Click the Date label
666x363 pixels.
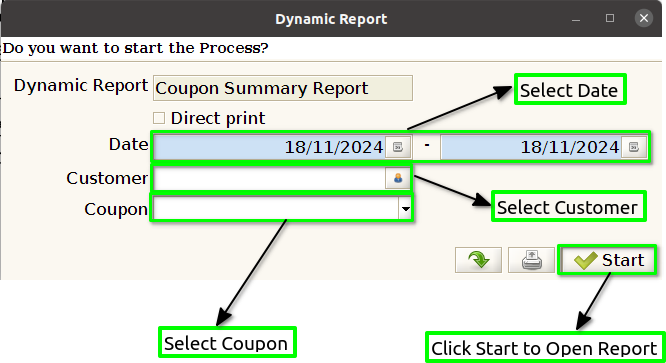coord(129,144)
